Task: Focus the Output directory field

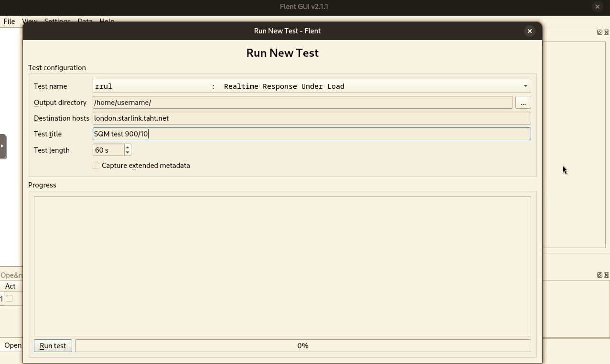Action: click(x=302, y=102)
